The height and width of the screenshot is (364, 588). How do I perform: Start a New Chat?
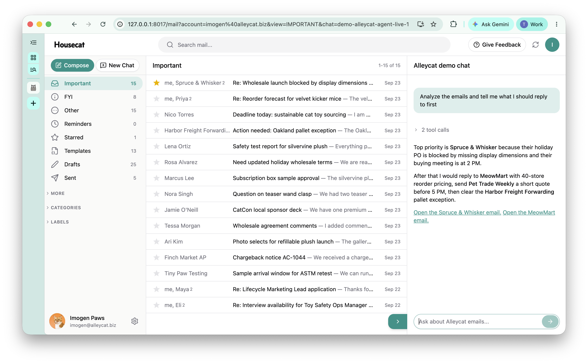coord(117,65)
